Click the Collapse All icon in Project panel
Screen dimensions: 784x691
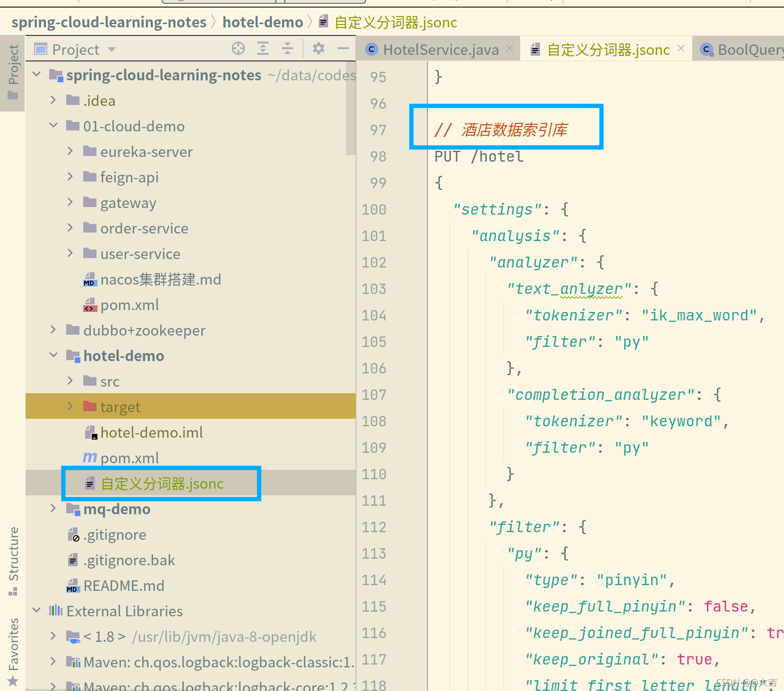(287, 49)
